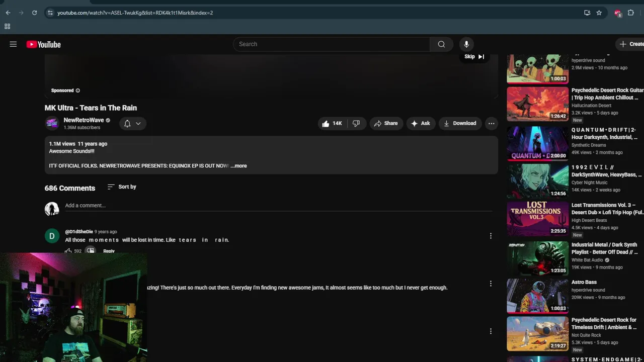Expand description with ...more

[x=238, y=166]
